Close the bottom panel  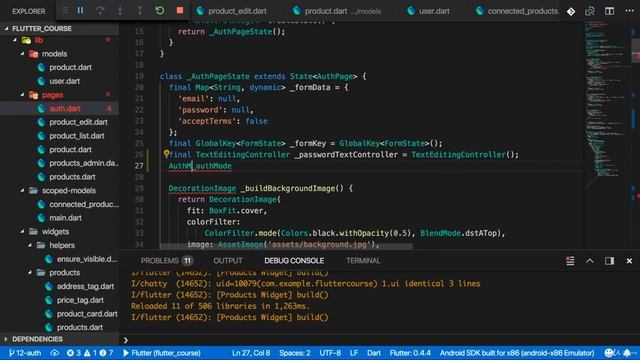click(629, 261)
